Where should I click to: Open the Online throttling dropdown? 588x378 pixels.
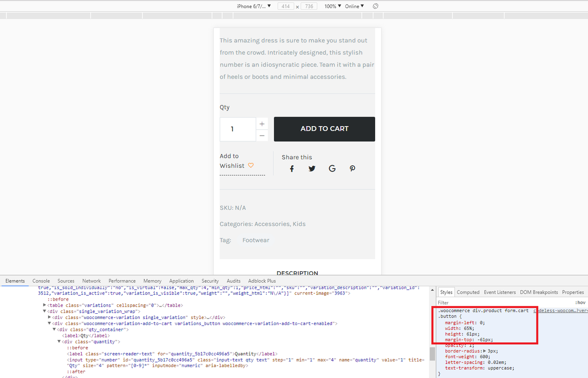tap(354, 6)
